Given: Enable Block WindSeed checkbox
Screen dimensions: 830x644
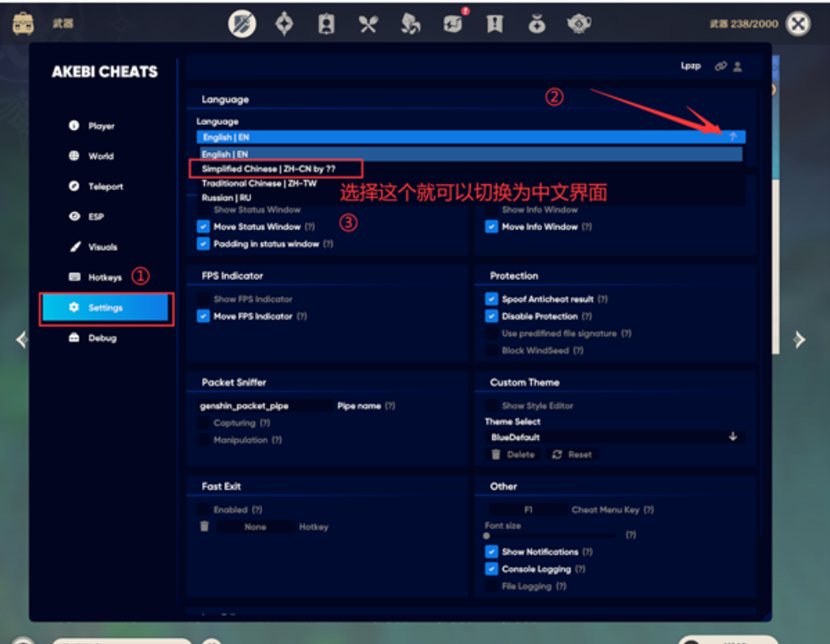Looking at the screenshot, I should click(491, 350).
